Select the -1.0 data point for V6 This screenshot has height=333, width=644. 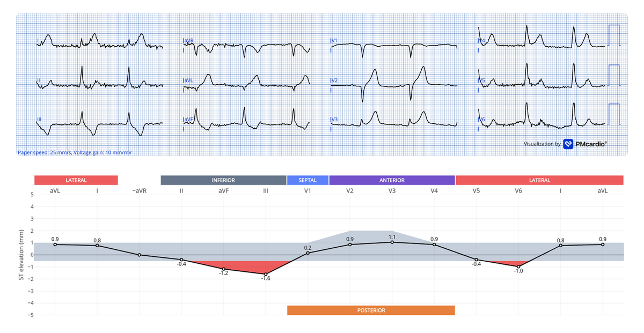pyautogui.click(x=518, y=267)
